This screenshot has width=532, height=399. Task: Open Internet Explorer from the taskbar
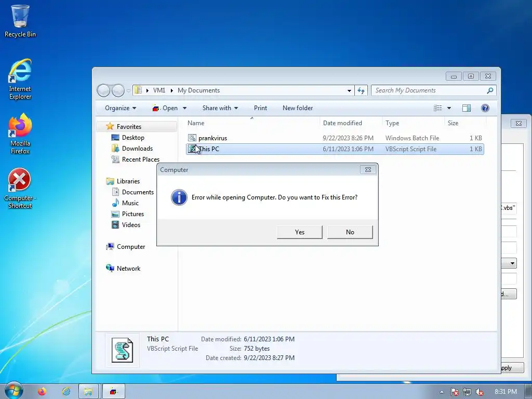[x=66, y=392]
